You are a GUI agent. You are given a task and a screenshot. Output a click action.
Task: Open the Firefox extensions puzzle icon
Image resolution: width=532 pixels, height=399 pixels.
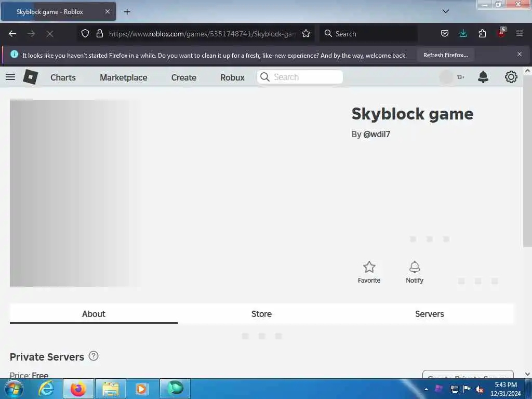482,33
